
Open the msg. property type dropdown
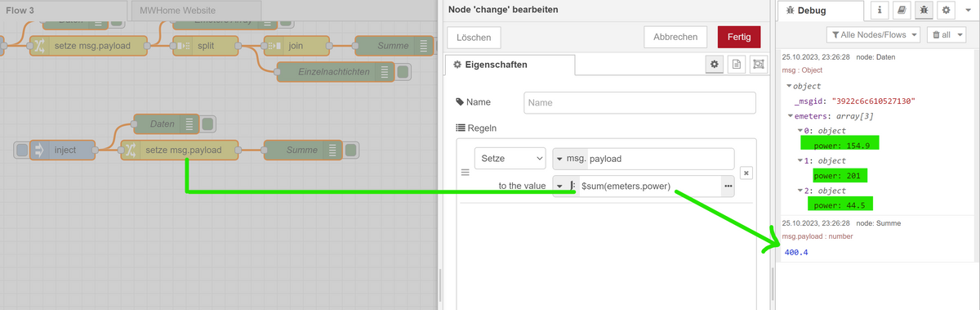coord(569,159)
